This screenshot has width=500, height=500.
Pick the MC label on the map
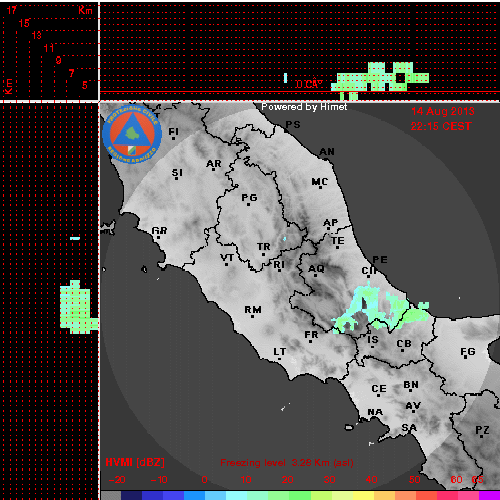coord(320,182)
